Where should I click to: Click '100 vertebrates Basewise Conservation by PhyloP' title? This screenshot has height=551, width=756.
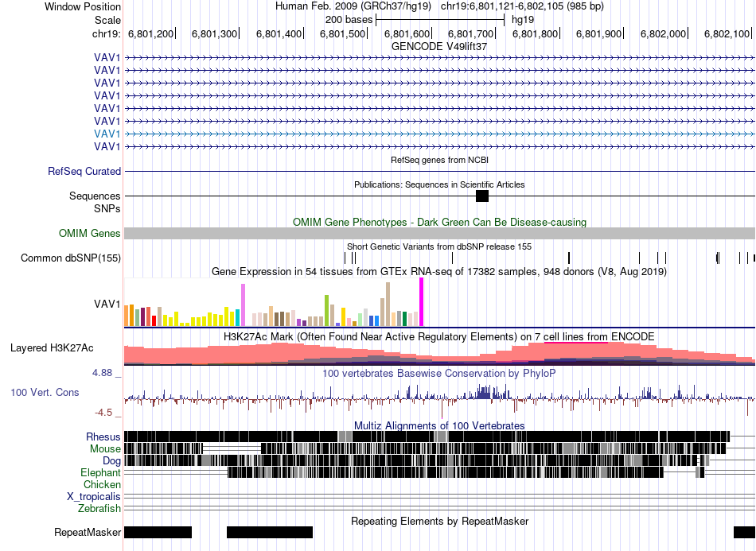pos(439,373)
